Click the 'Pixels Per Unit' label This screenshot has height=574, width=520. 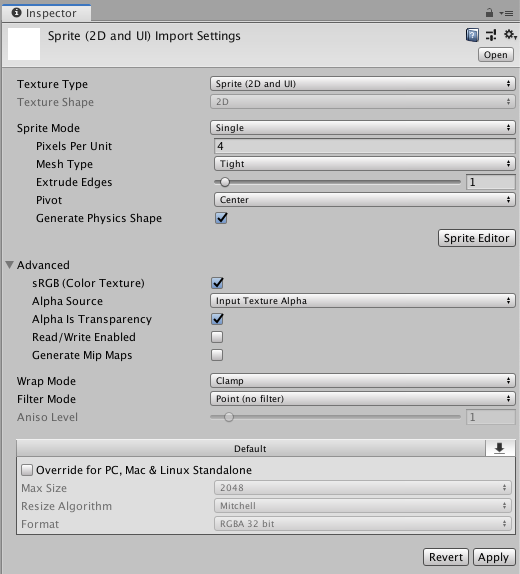tap(74, 146)
